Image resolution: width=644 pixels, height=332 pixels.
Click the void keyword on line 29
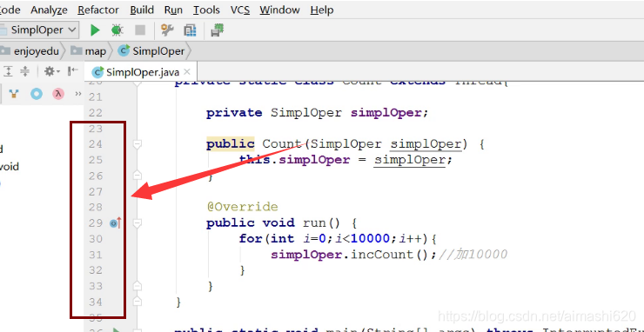278,223
